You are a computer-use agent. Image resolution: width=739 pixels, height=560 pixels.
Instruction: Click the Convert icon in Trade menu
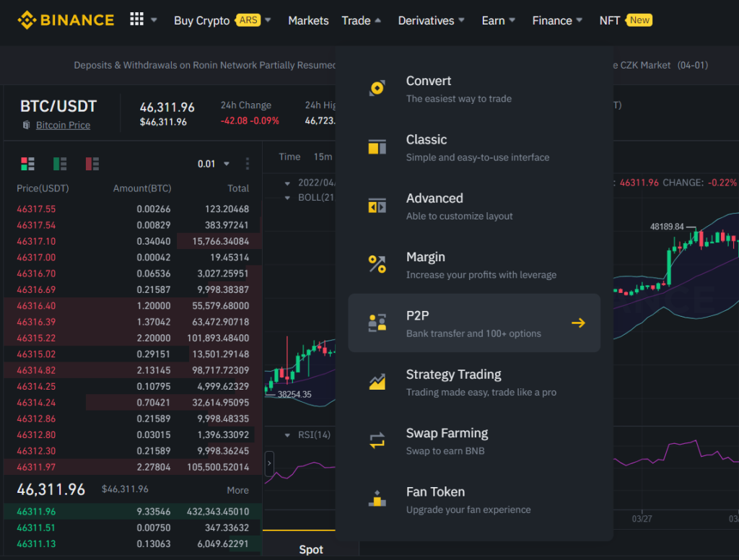377,87
